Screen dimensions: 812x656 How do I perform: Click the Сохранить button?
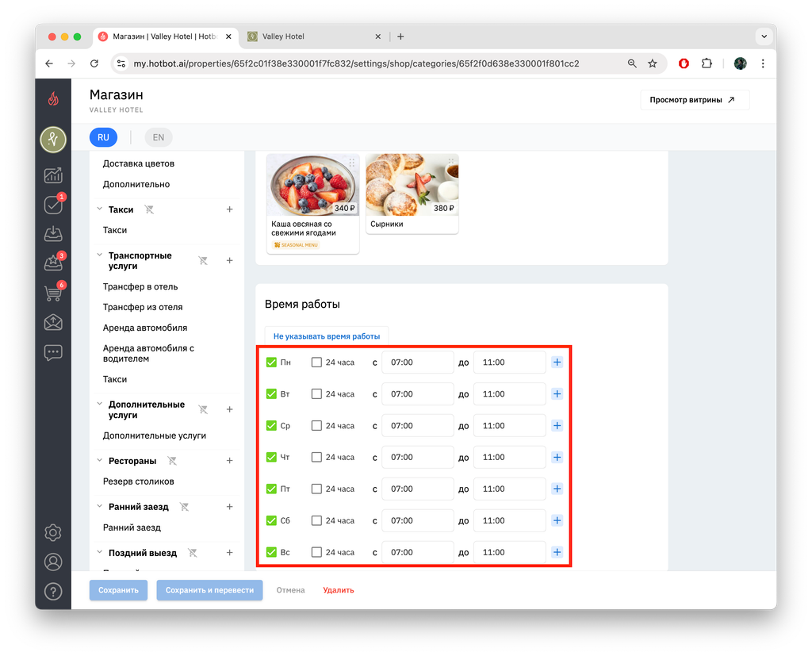tap(119, 590)
